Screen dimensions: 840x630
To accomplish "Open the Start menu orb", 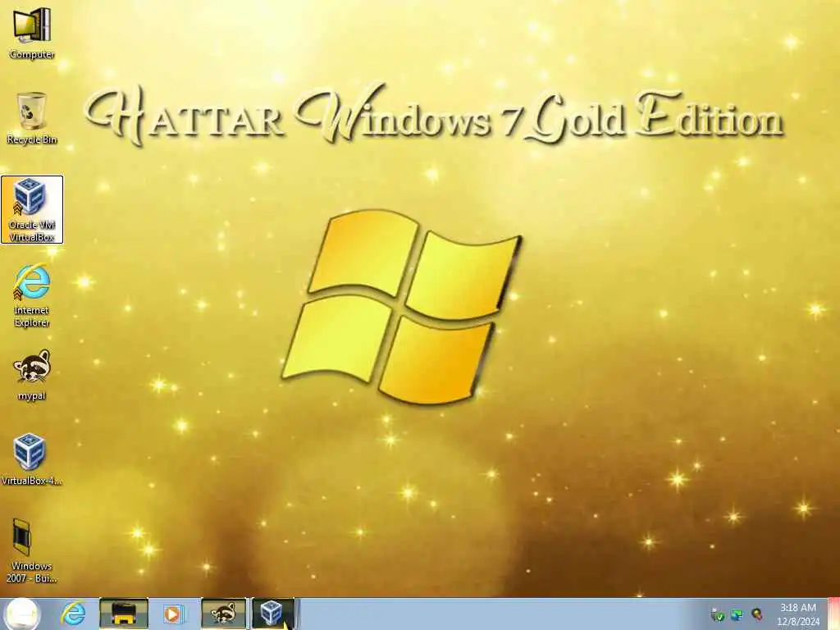I will click(22, 614).
